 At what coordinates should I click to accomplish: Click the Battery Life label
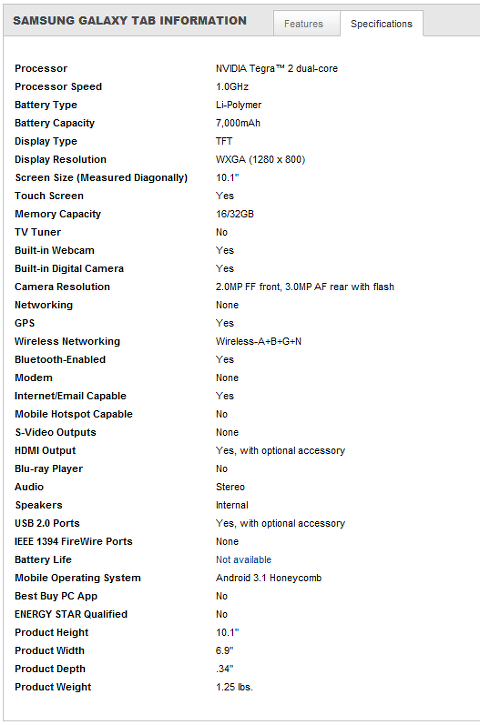click(x=43, y=560)
